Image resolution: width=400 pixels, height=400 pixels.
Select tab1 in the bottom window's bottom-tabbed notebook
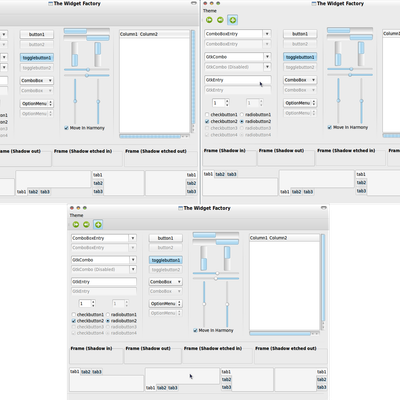pyautogui.click(x=150, y=388)
